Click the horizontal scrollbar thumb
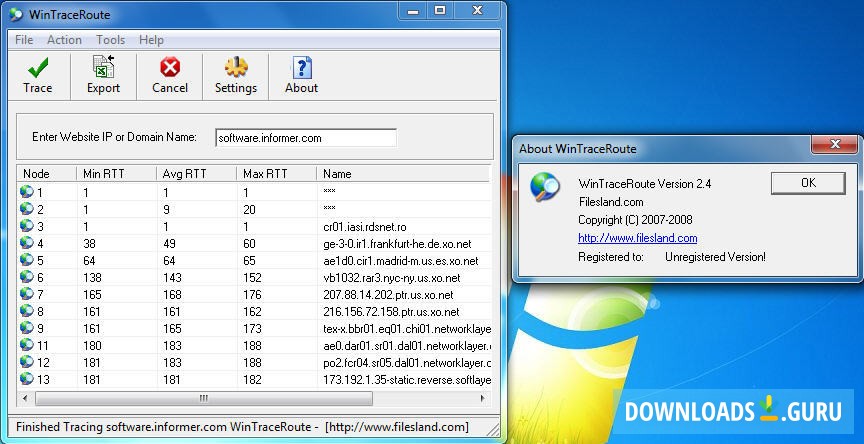 204,398
